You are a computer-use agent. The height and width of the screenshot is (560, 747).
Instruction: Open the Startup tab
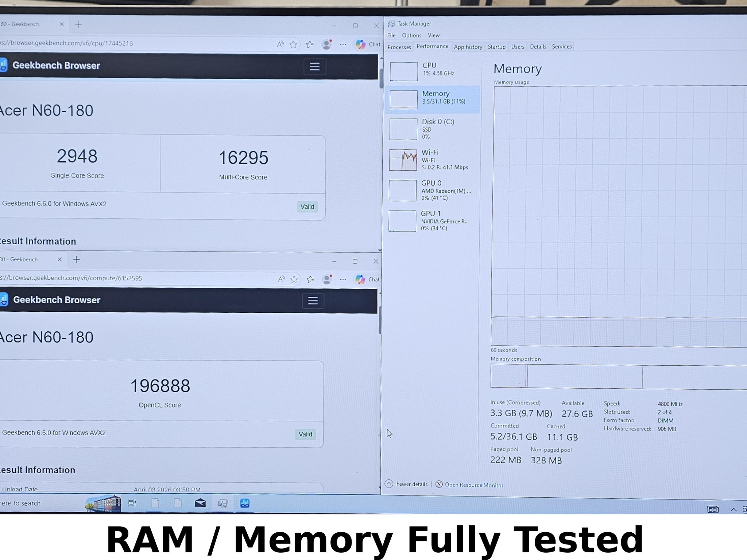[x=497, y=47]
